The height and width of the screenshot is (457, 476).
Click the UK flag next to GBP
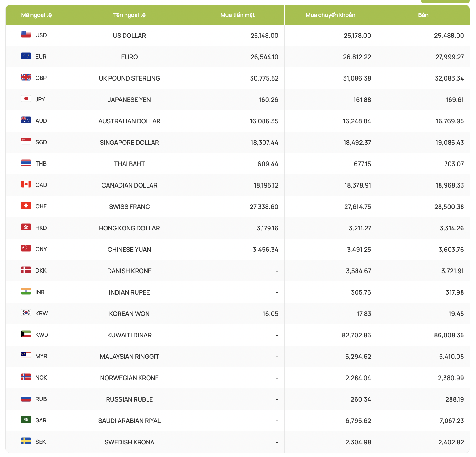coord(26,77)
